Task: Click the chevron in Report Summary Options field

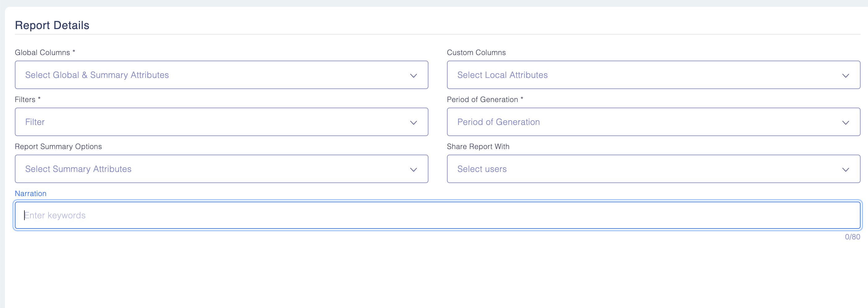Action: click(413, 169)
